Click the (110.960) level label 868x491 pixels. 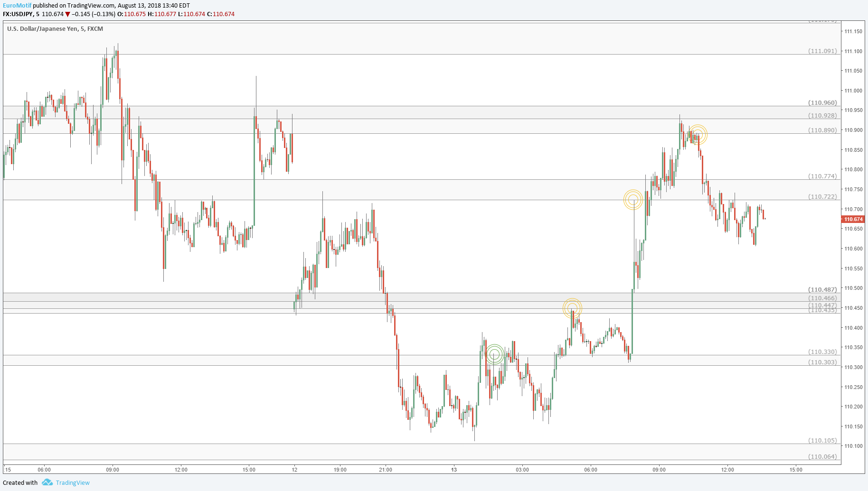click(823, 102)
